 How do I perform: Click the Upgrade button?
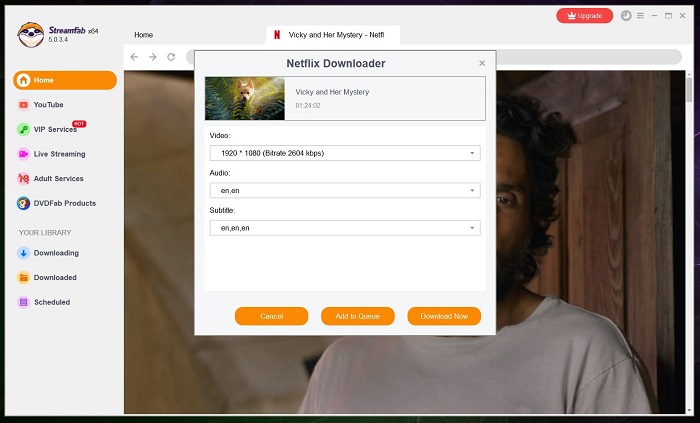click(x=584, y=16)
